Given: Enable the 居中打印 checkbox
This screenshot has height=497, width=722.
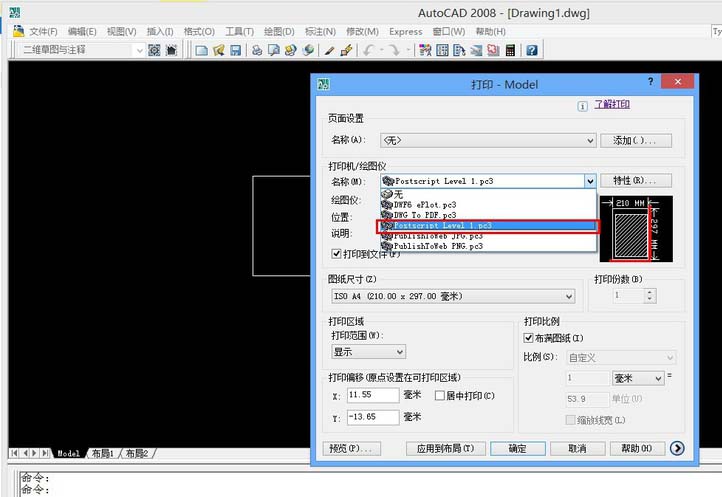Looking at the screenshot, I should [440, 396].
